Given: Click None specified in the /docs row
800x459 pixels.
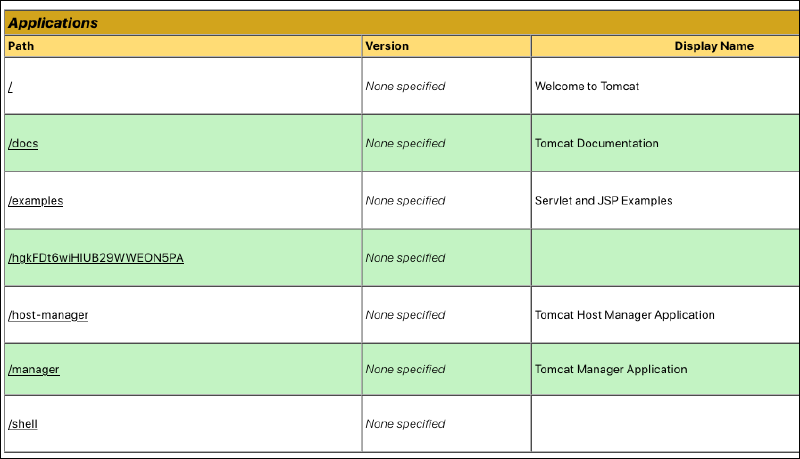Looking at the screenshot, I should point(406,143).
